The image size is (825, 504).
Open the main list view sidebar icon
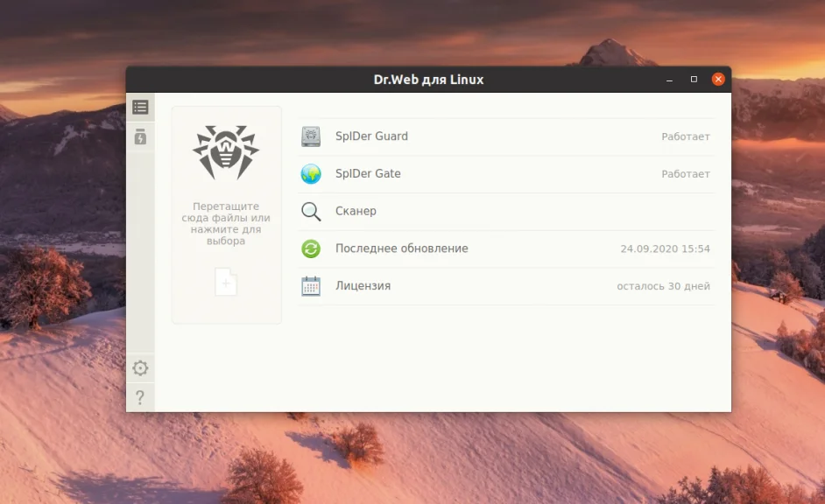(140, 108)
